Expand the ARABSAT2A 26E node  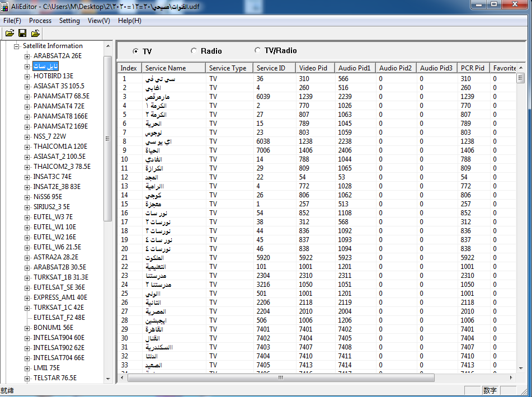pos(27,56)
